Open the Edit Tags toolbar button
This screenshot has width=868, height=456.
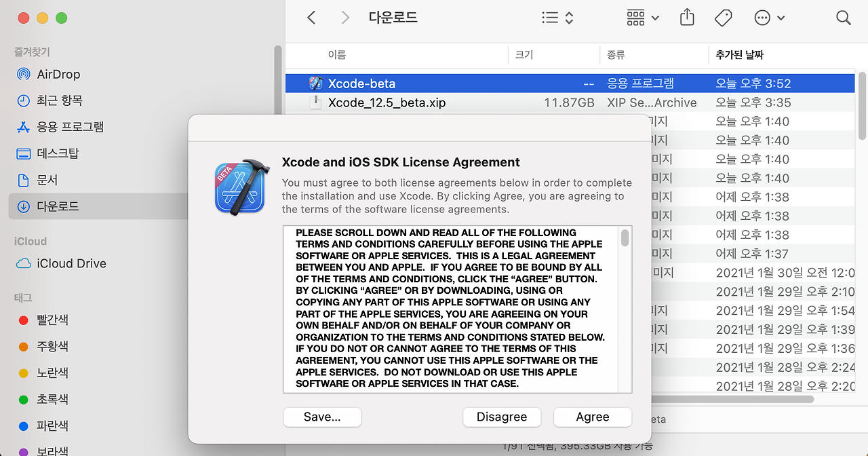[724, 18]
